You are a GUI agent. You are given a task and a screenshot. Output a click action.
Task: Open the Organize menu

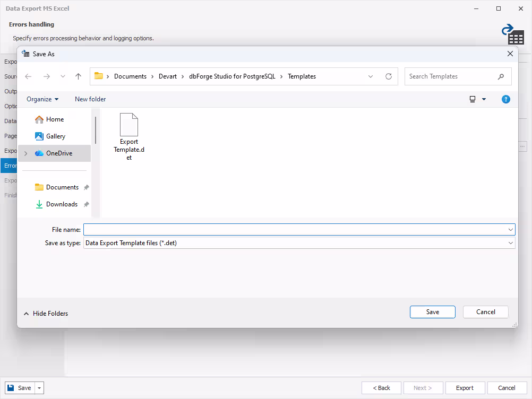point(42,99)
